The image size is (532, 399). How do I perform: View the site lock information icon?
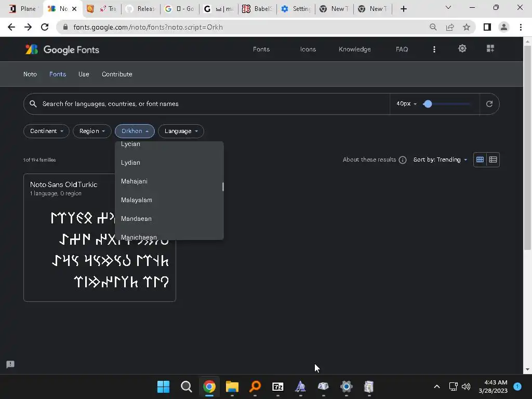65,27
